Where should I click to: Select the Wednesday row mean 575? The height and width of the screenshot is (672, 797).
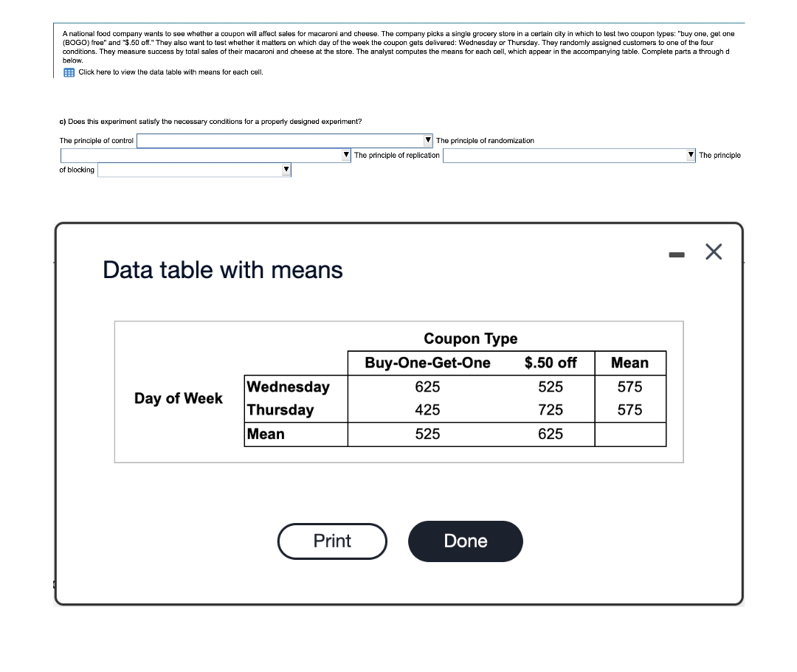pyautogui.click(x=629, y=387)
